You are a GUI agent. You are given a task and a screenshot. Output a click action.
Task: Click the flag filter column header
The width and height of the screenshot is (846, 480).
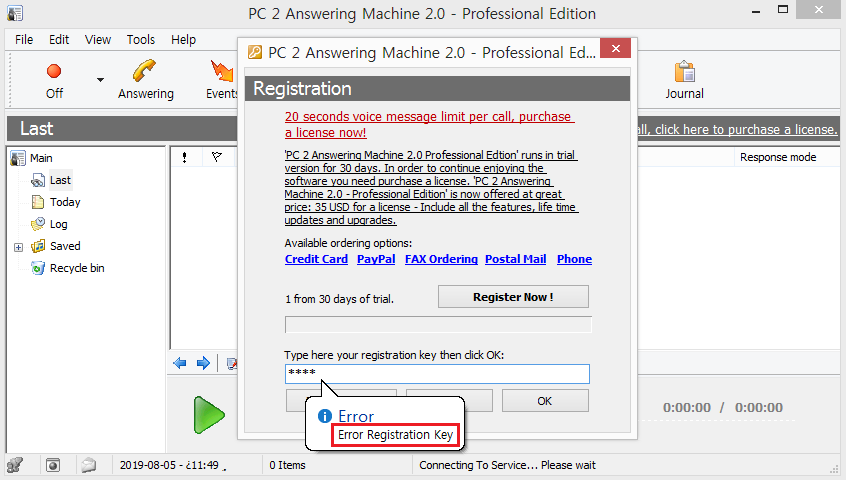217,157
